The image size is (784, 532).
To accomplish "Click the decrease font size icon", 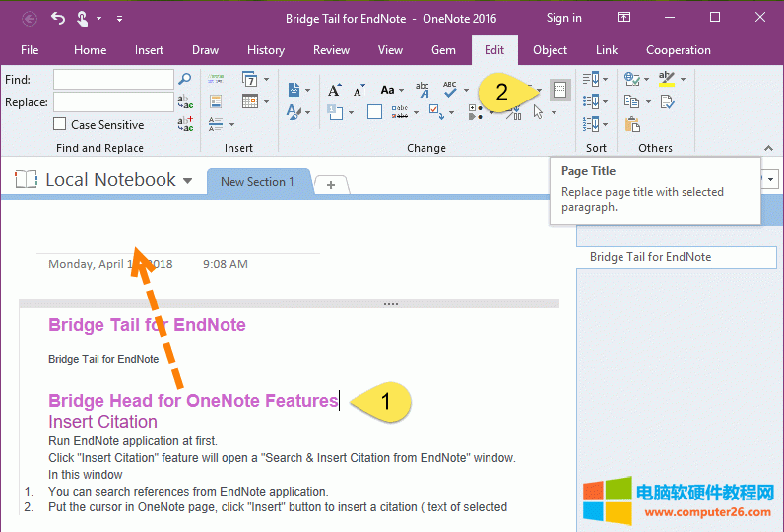I will click(359, 90).
